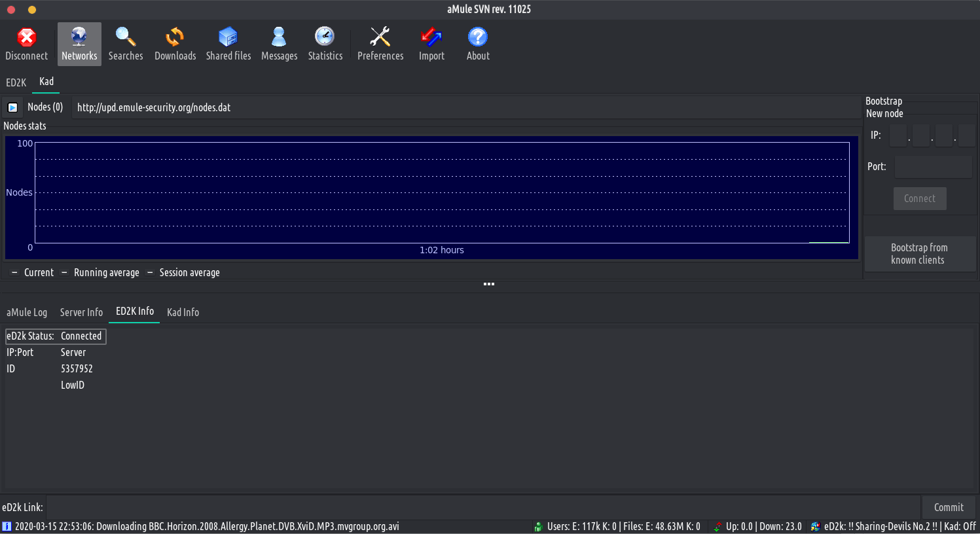Click the Disconnect toolbar icon
The width and height of the screenshot is (980, 534).
coord(27,44)
